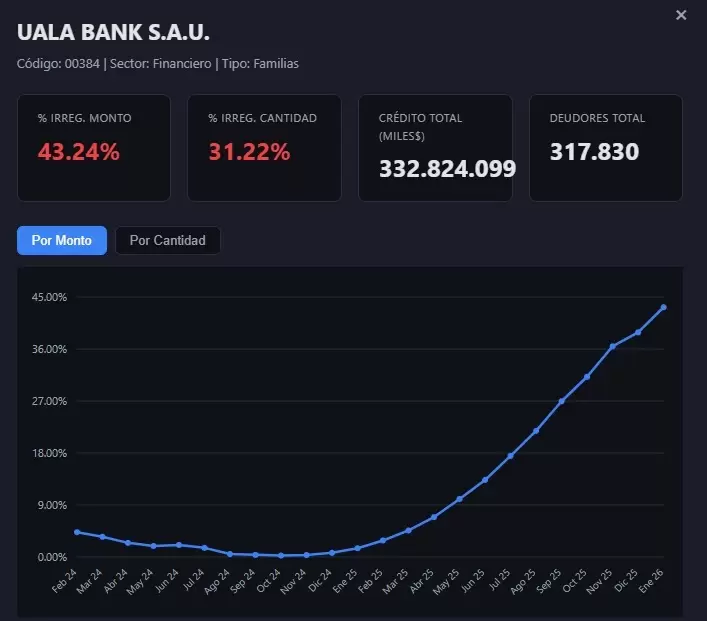Select the Sep 25 data point
The width and height of the screenshot is (707, 621).
[x=562, y=401]
